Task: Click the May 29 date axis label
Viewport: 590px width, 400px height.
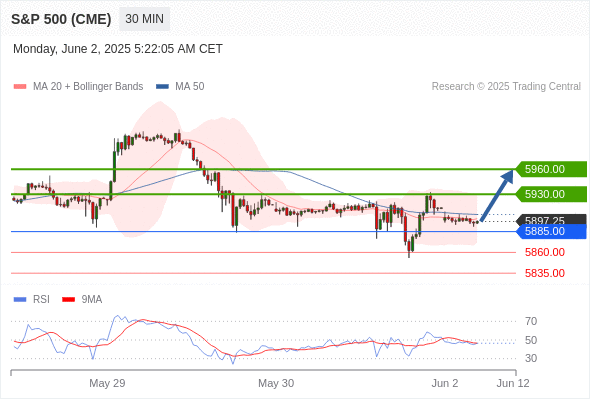Action: [107, 383]
